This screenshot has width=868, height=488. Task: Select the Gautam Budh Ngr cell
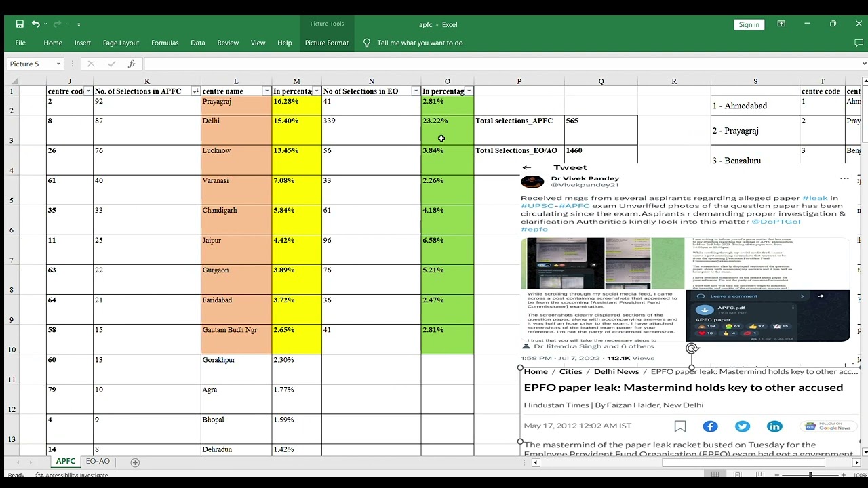(236, 339)
